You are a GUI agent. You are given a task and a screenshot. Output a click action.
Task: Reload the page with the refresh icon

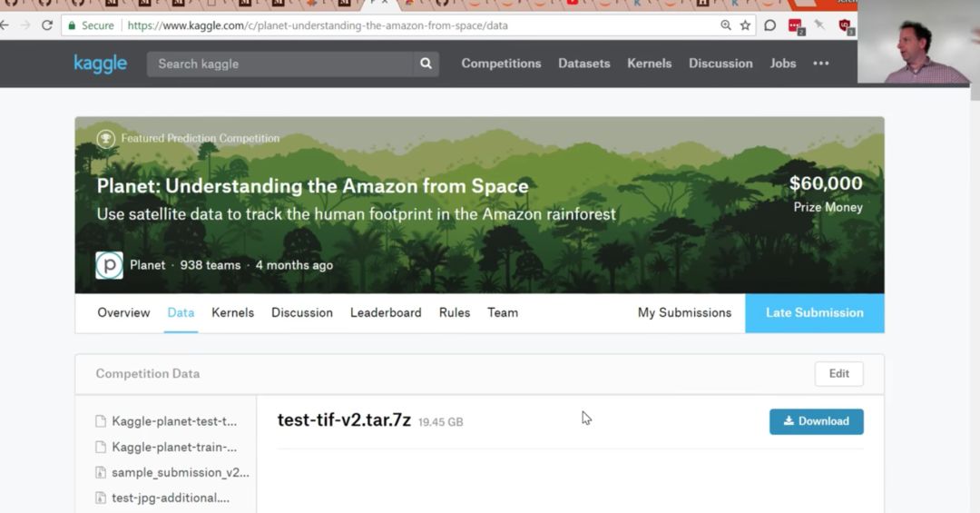pyautogui.click(x=47, y=25)
